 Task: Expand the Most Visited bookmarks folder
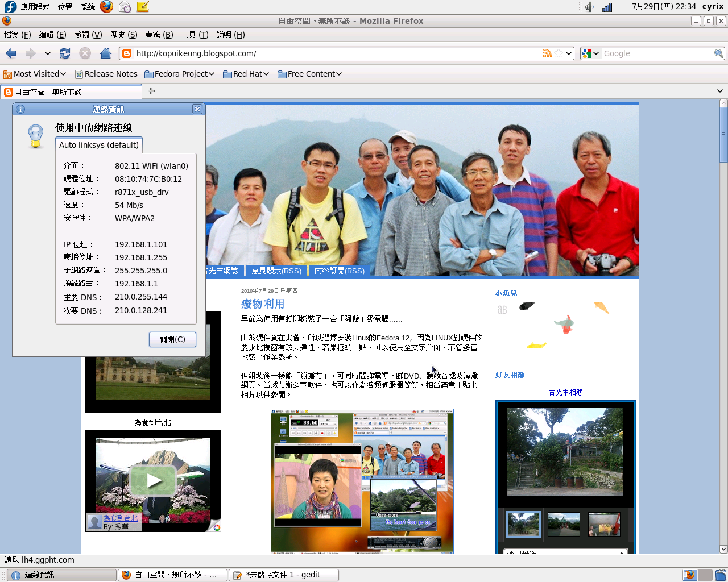coord(35,74)
